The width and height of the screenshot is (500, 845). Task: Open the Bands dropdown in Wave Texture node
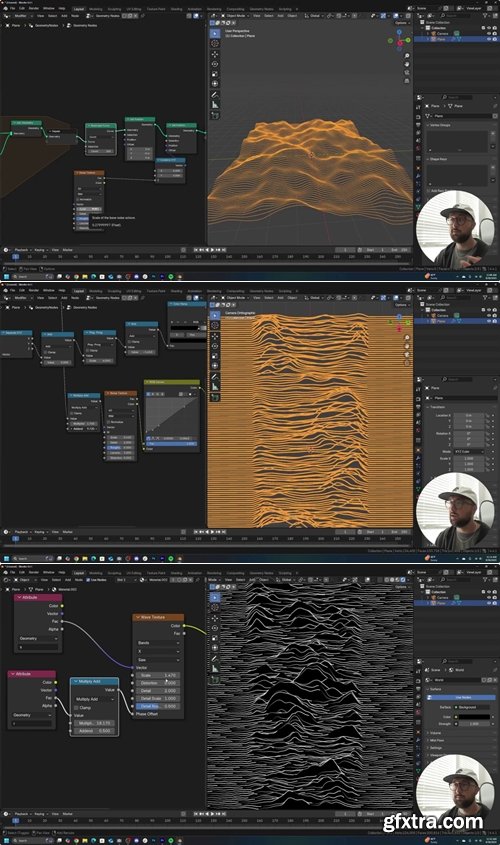158,643
